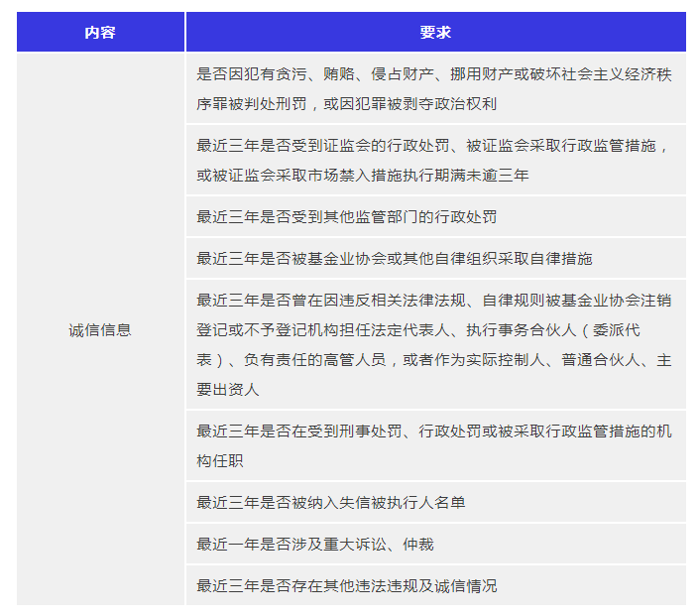Click the line about 证监会的行政处罚
Screen dimensions: 699x616
click(x=434, y=145)
